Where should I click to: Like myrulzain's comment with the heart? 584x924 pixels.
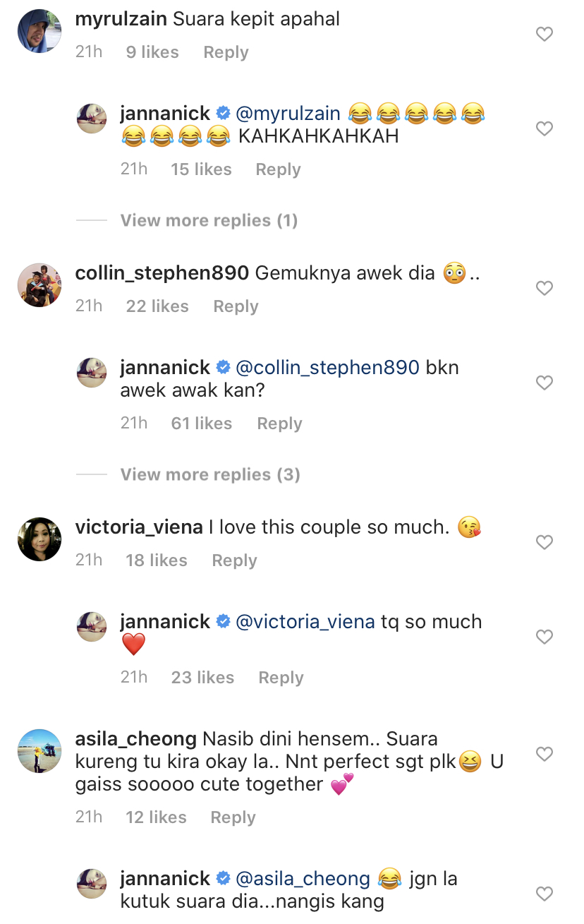point(545,34)
